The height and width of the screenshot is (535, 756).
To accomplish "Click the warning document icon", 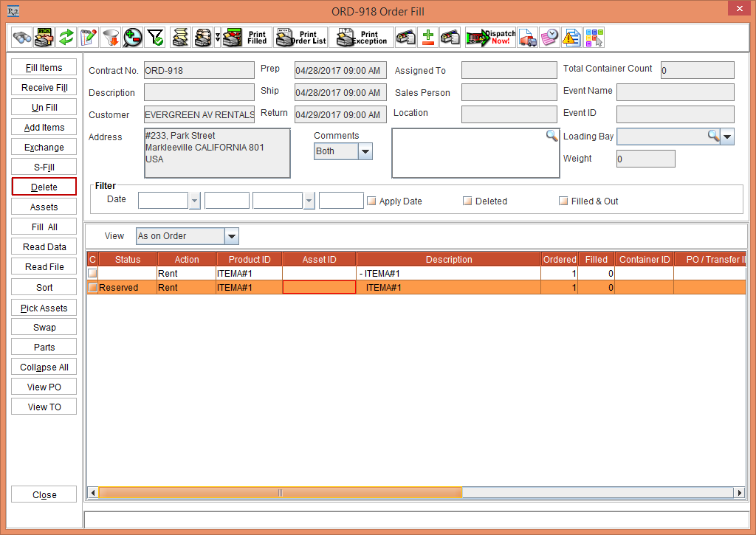I will pyautogui.click(x=571, y=38).
